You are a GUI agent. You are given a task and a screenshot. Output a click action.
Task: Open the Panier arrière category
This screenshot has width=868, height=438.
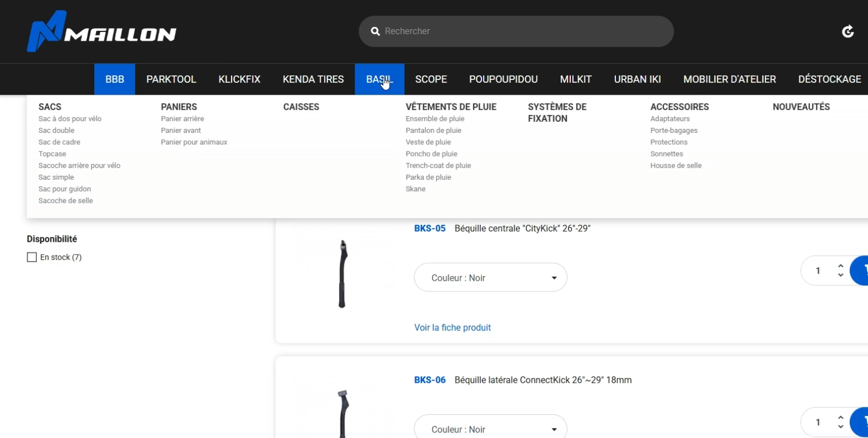(183, 119)
